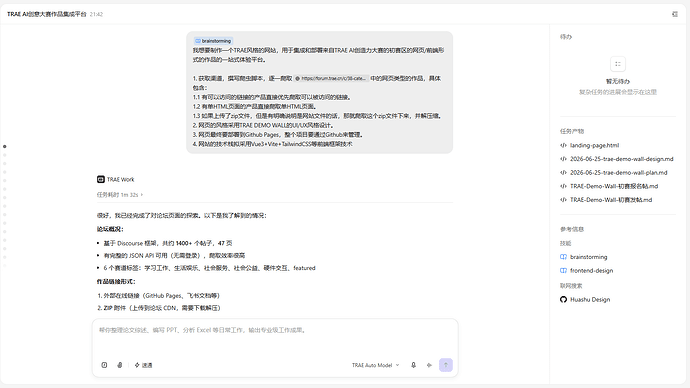Image resolution: width=690 pixels, height=388 pixels.
Task: Expand the task duration 1m 32s details
Action: click(120, 194)
